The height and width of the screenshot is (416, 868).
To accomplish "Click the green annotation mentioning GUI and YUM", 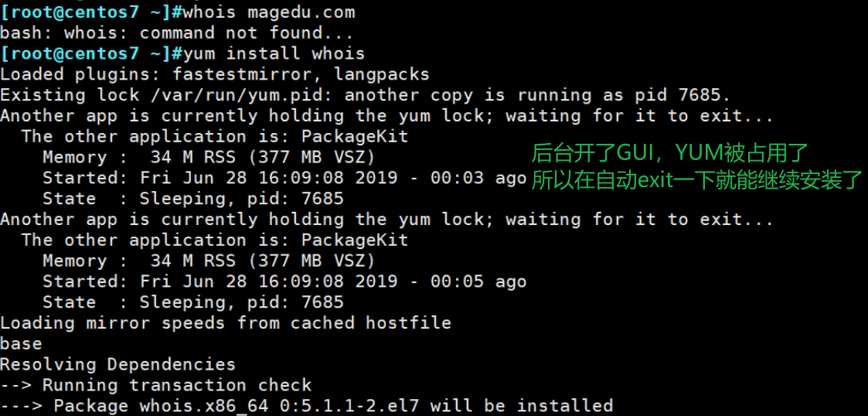I will 669,153.
